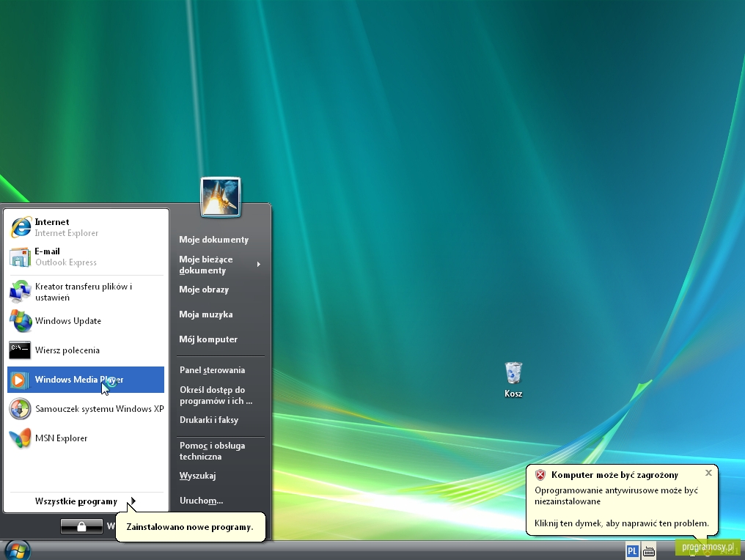Expand Moje bieżące dokumenty submenu

221,265
